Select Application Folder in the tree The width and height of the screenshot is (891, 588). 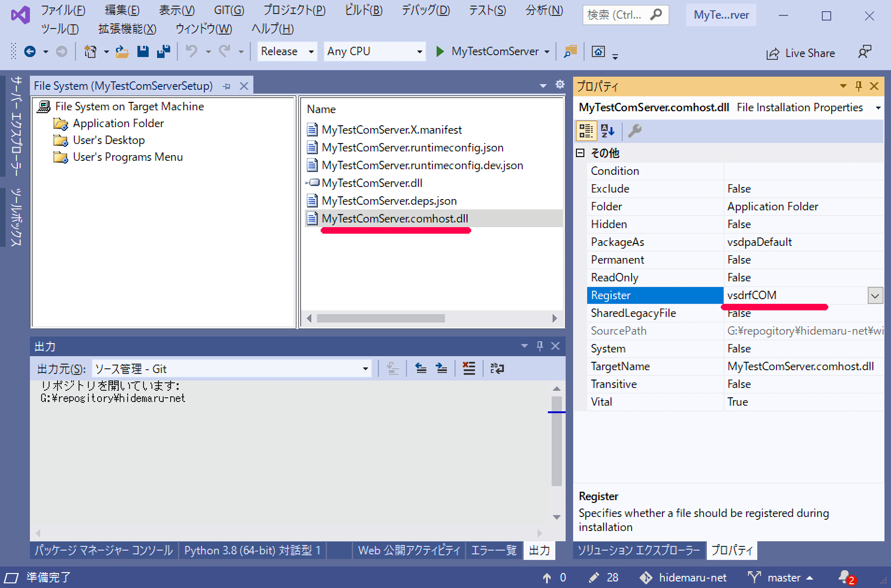(x=118, y=123)
